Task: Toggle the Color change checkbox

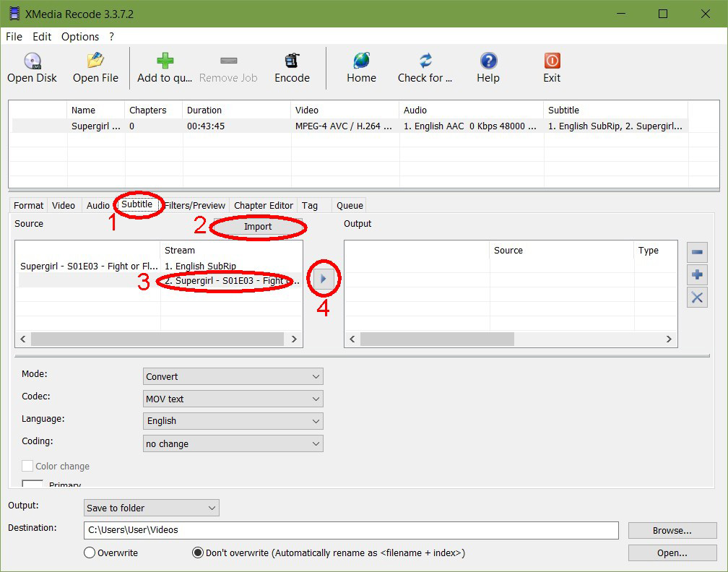Action: click(27, 466)
